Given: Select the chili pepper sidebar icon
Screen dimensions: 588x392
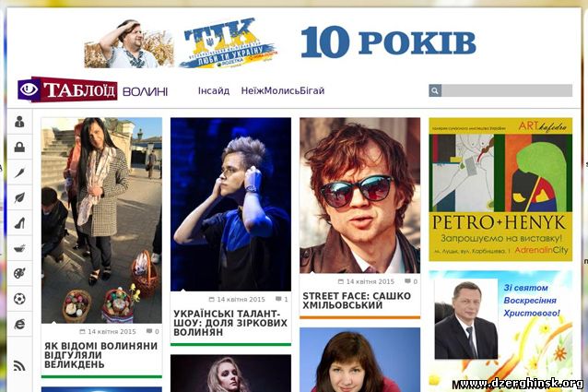Looking at the screenshot, I should [x=19, y=172].
